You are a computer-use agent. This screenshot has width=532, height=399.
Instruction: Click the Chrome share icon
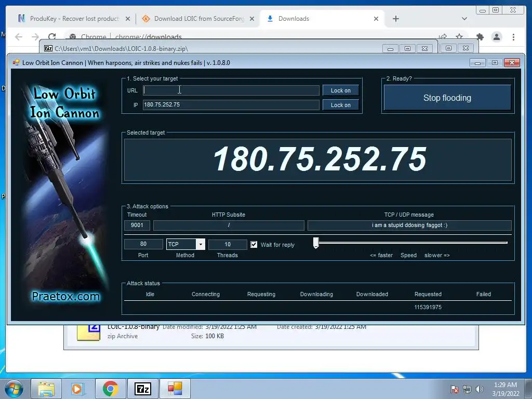pyautogui.click(x=443, y=36)
